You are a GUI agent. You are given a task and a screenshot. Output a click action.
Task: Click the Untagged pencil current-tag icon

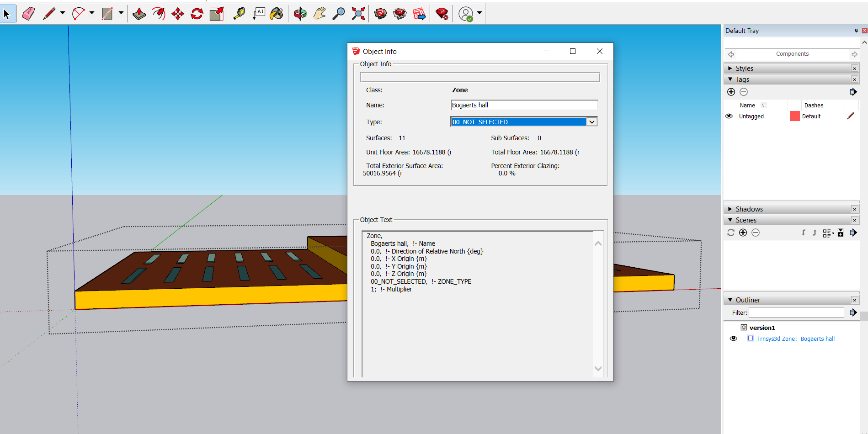click(850, 116)
